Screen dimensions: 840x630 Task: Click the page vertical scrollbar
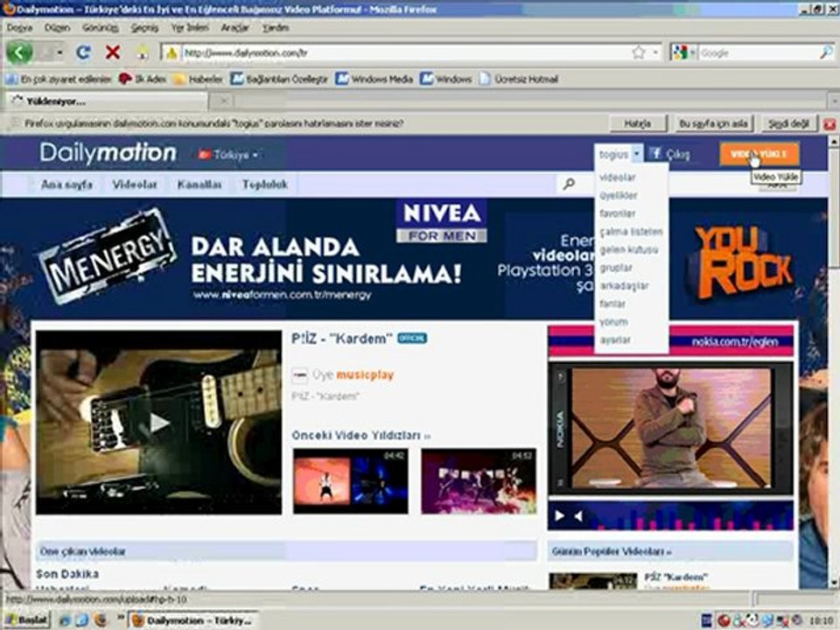834,361
